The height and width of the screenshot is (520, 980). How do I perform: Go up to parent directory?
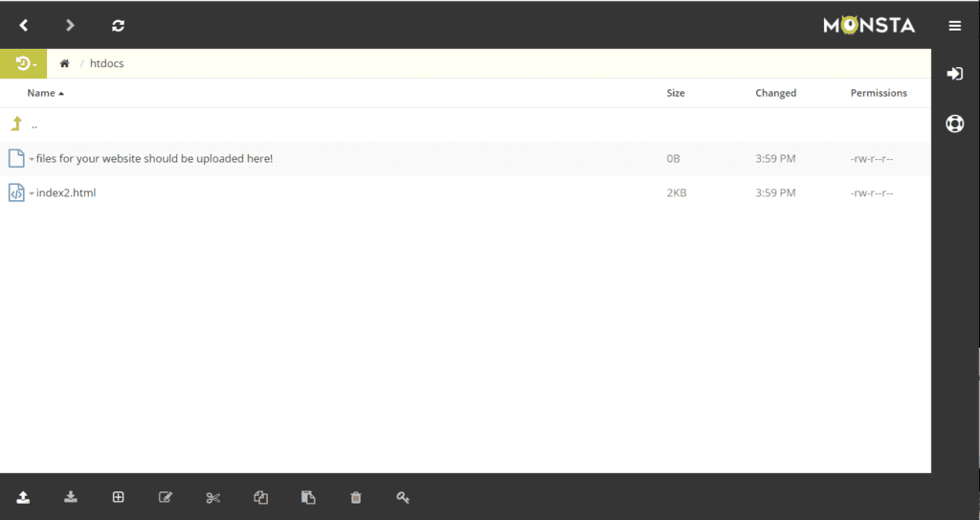coord(16,124)
